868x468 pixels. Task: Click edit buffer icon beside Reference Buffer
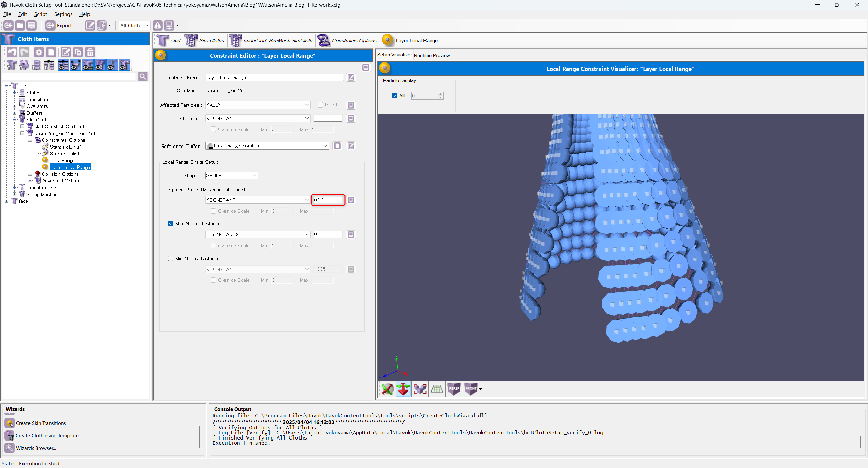click(x=351, y=146)
